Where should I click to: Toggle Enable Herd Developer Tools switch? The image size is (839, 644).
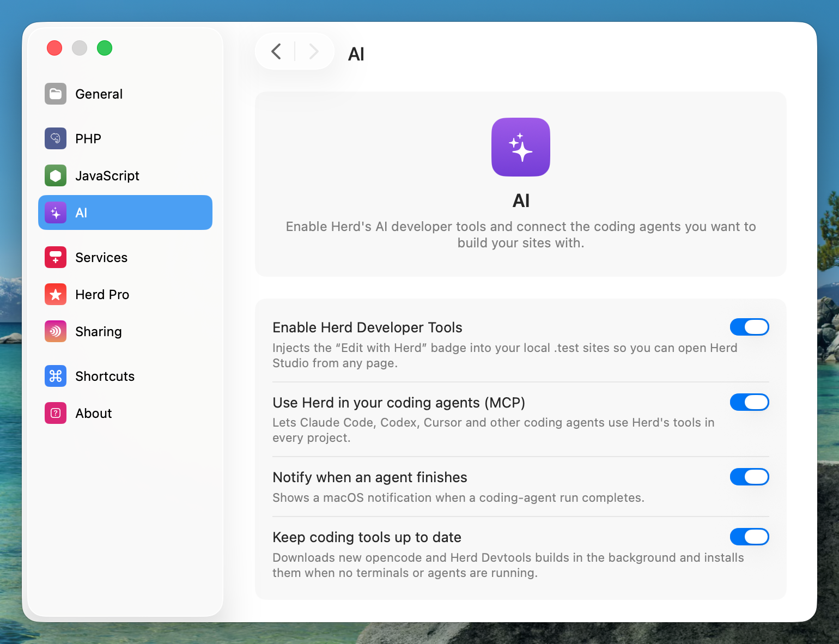tap(749, 327)
